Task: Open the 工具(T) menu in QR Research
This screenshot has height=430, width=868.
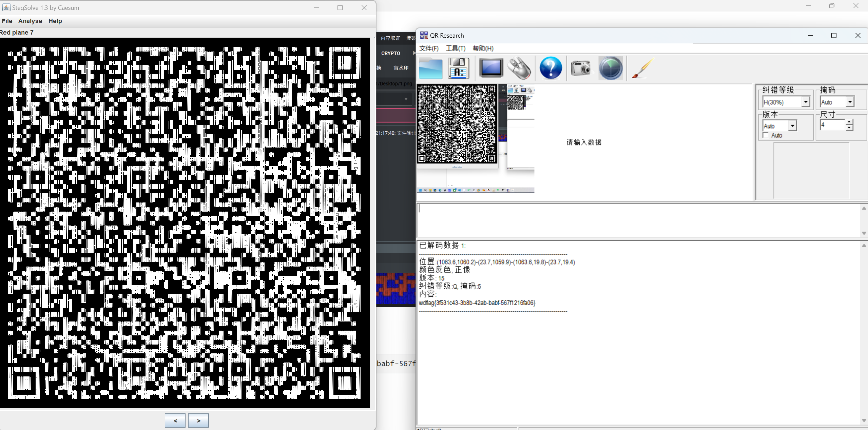Action: (456, 48)
